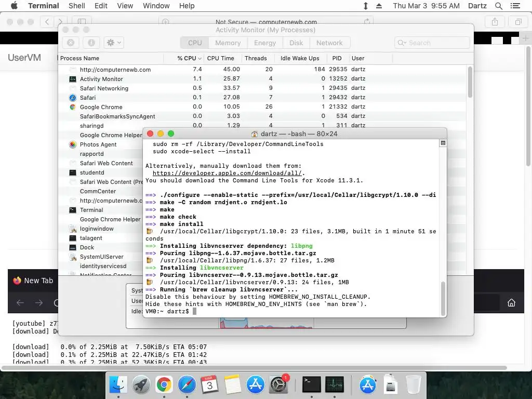Viewport: 532px width, 399px height.
Task: Click the inspect process info button
Action: (x=91, y=43)
